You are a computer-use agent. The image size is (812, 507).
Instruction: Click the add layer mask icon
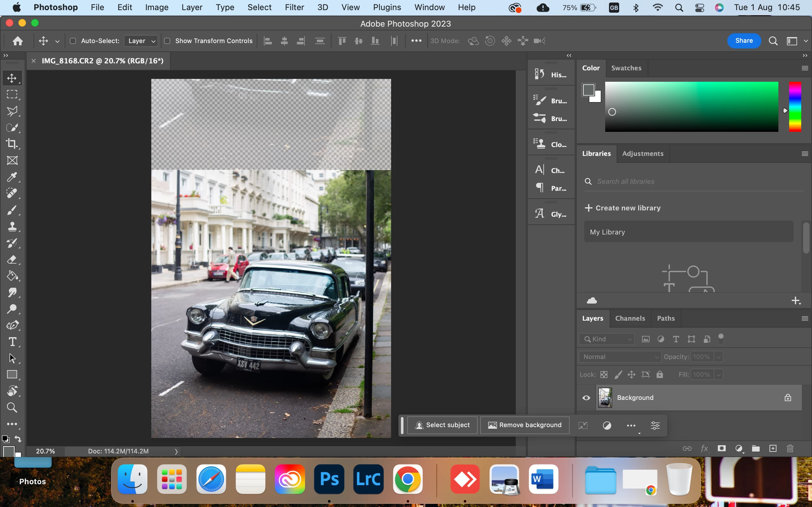click(721, 448)
